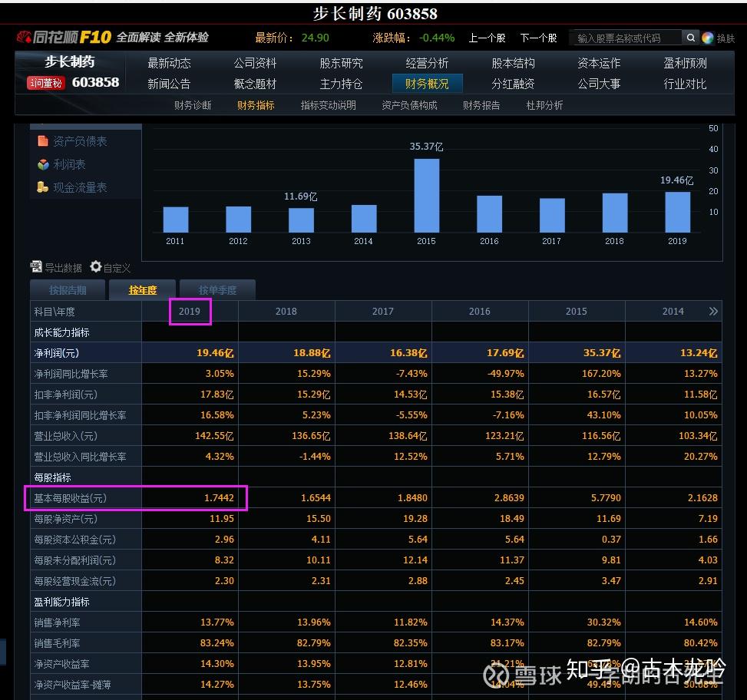Screen dimensions: 747x700
Task: Open the 公司资料 menu item
Action: tap(255, 63)
